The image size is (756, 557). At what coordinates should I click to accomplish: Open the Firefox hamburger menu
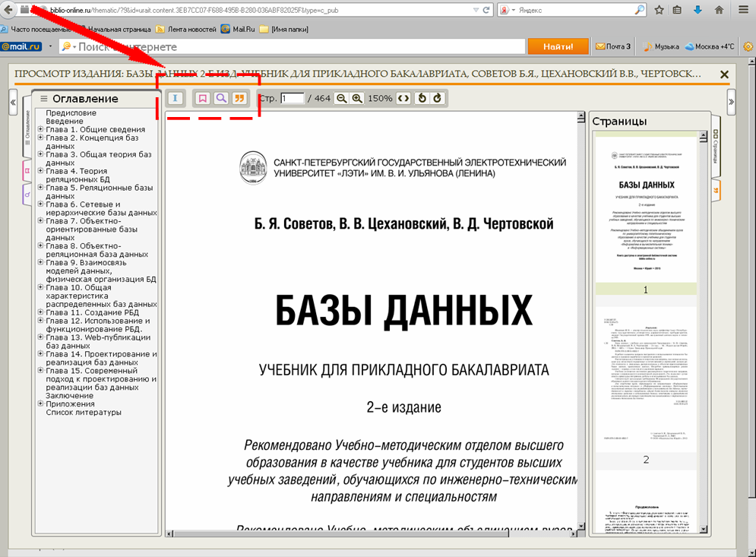[744, 10]
